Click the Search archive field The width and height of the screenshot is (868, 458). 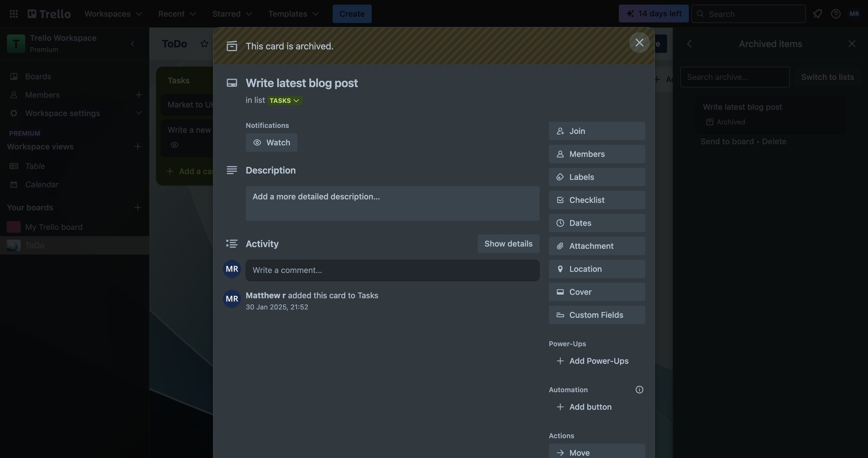point(735,77)
